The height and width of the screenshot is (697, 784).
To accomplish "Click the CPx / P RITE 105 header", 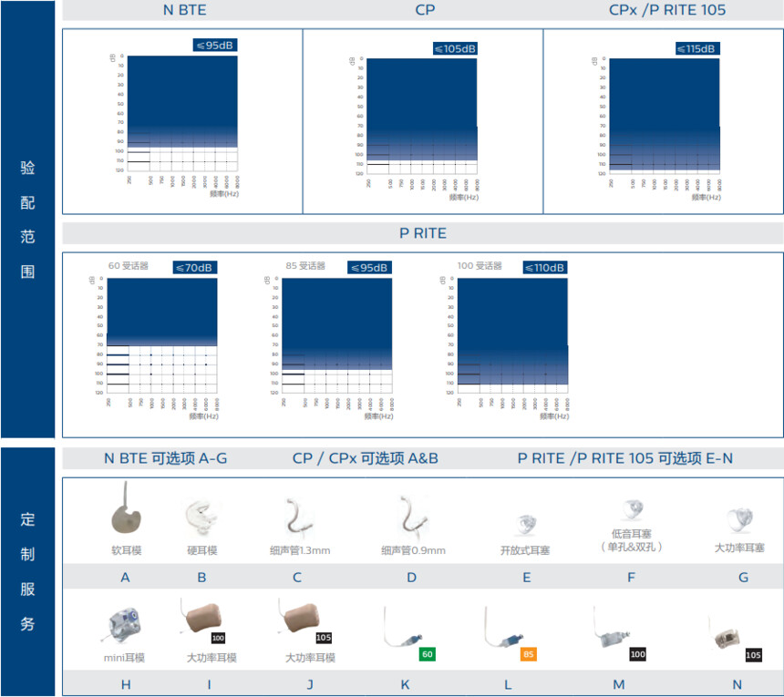I will click(x=667, y=10).
